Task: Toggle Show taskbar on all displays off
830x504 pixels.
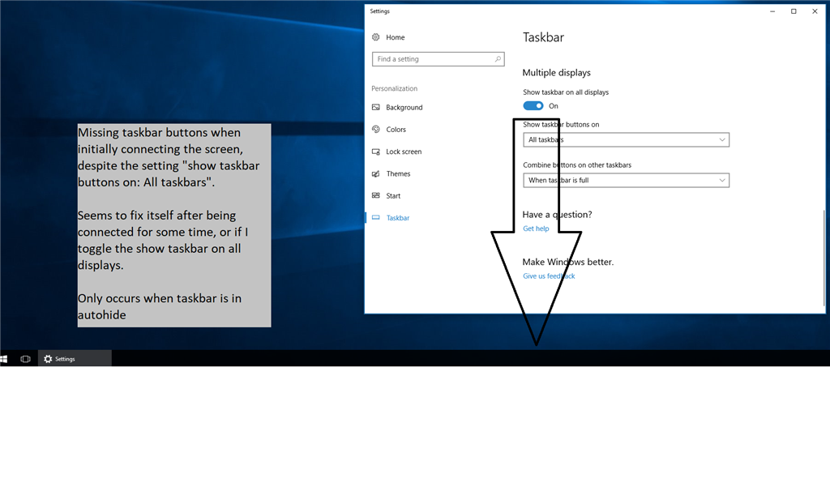Action: [x=533, y=106]
